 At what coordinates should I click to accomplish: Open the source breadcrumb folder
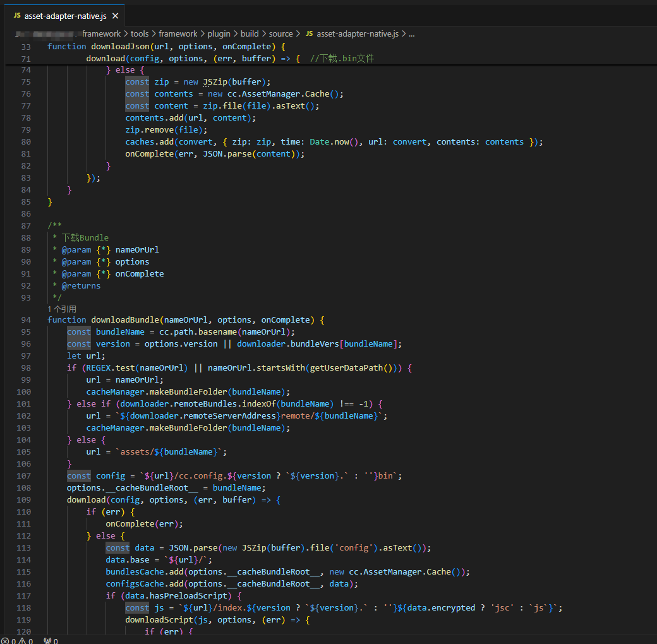(x=280, y=33)
